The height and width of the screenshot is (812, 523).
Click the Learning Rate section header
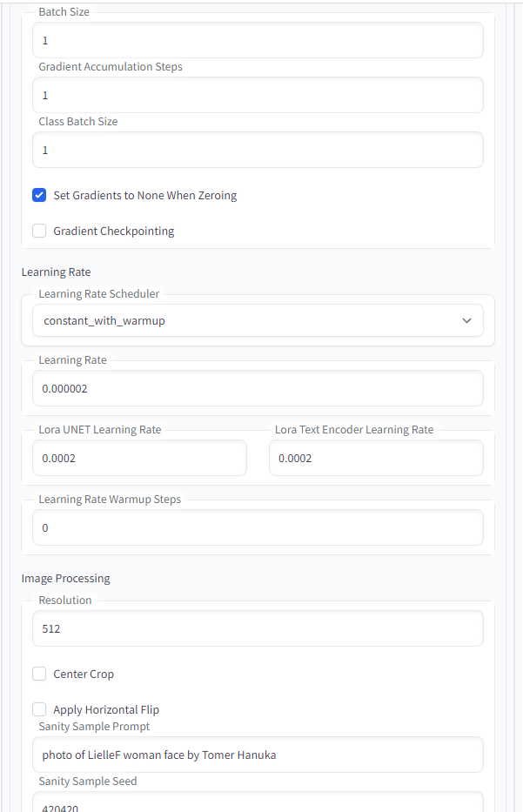[56, 272]
